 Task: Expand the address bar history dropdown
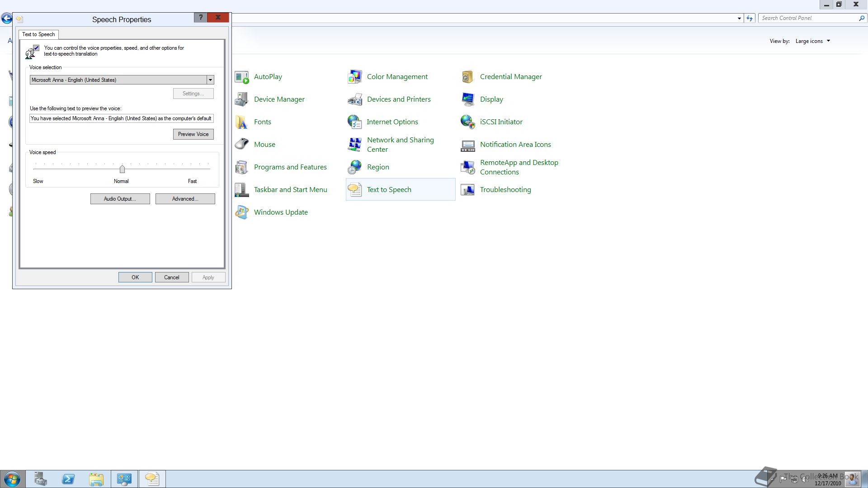(x=739, y=19)
